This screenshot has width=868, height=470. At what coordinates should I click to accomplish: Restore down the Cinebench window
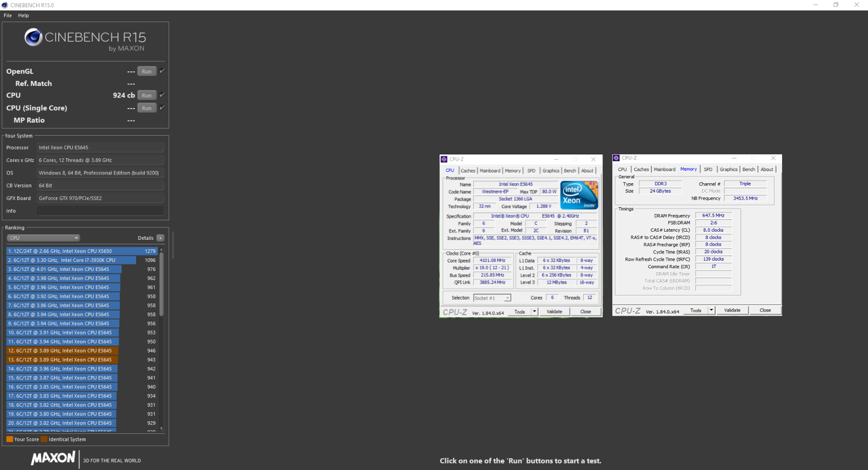836,5
